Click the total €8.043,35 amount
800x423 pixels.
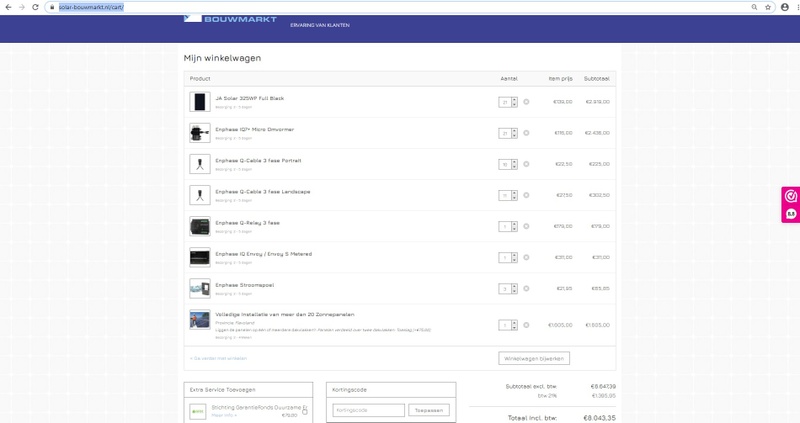click(x=599, y=418)
